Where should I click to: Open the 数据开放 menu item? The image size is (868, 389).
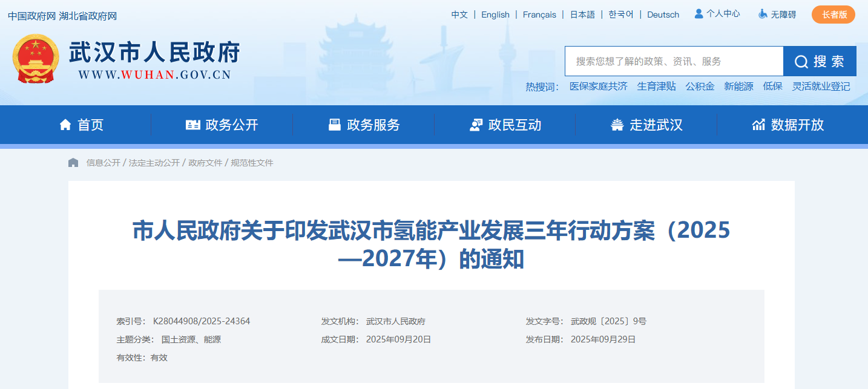click(797, 125)
